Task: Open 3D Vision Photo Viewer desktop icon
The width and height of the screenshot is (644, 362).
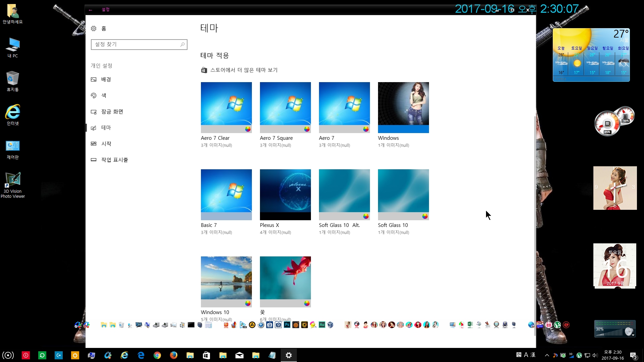Action: click(13, 185)
